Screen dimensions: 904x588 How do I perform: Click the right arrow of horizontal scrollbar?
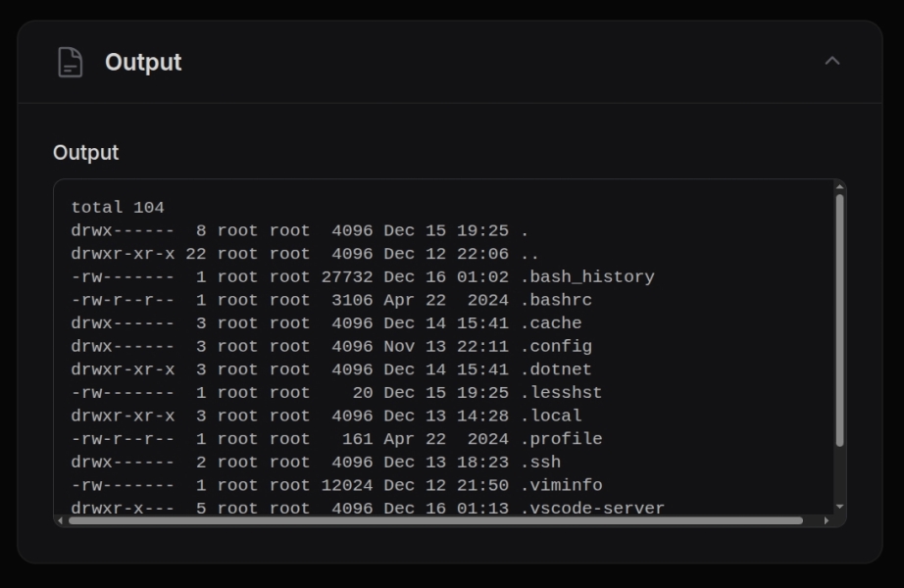[x=829, y=522]
